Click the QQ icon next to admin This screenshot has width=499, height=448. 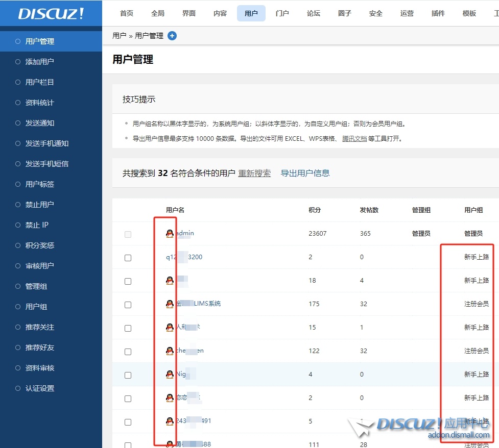click(170, 234)
